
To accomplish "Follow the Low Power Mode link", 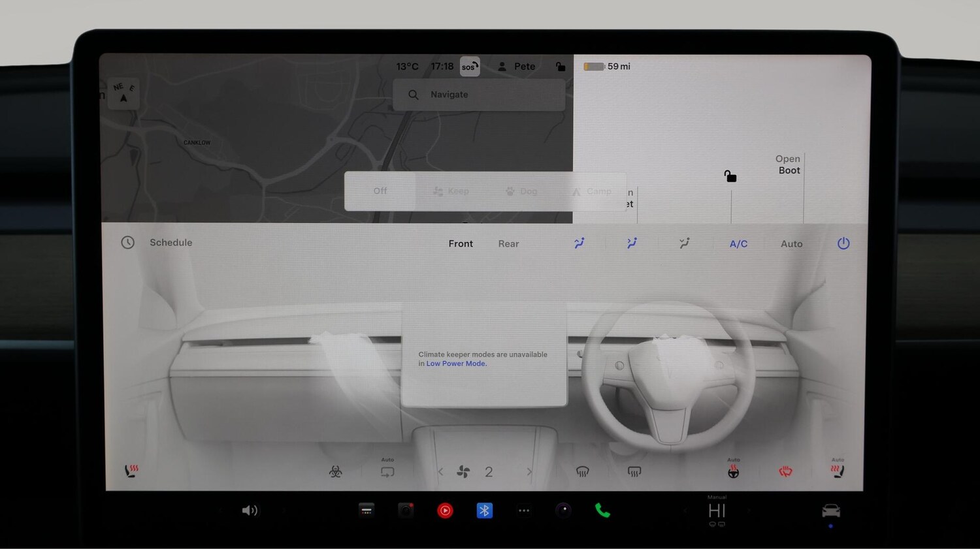I will click(x=456, y=364).
